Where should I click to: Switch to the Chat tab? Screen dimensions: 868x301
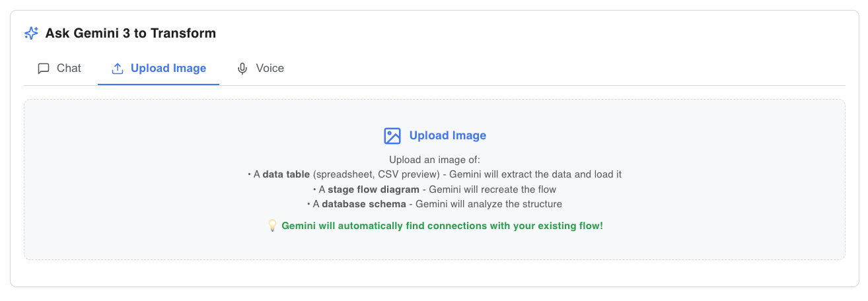click(x=59, y=69)
